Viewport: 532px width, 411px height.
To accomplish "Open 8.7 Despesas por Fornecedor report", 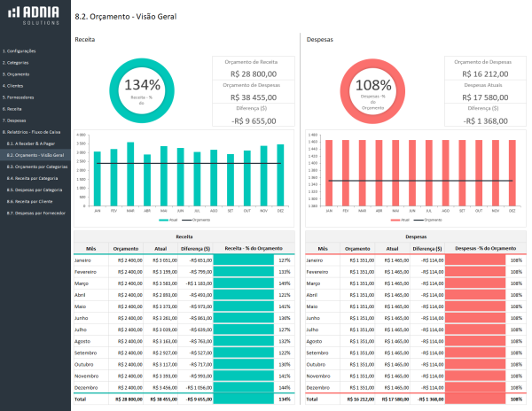I will tap(35, 213).
